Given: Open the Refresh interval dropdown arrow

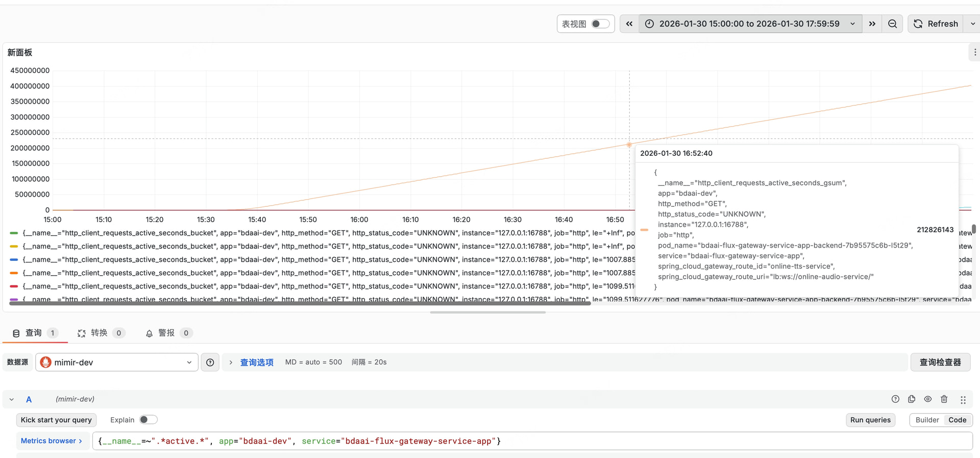Looking at the screenshot, I should 972,23.
